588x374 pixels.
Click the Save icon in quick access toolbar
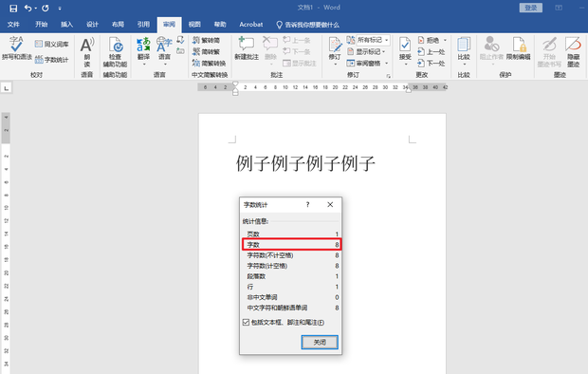(13, 8)
